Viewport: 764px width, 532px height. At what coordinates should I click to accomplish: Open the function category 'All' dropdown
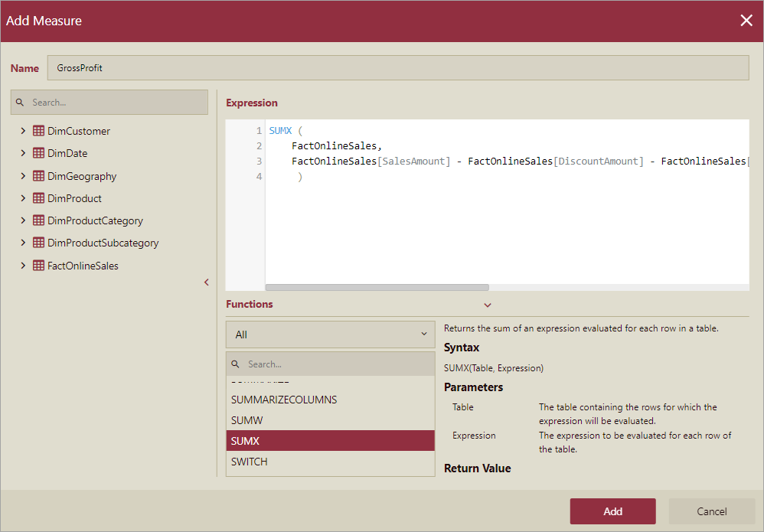[330, 335]
